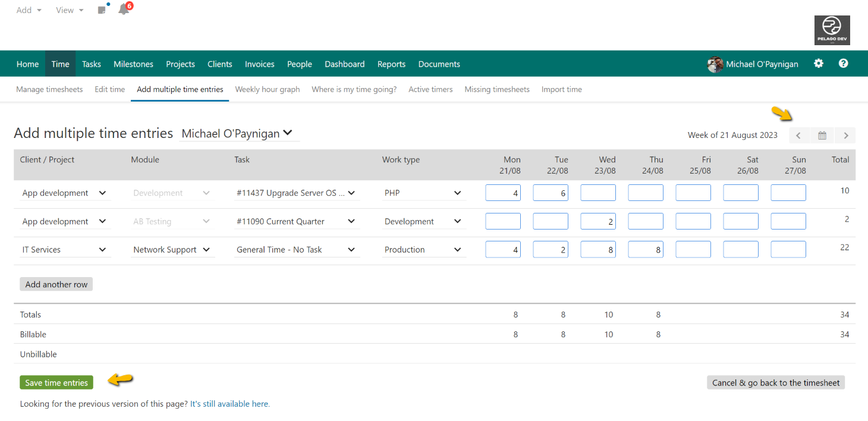Go to the previous week with the left chevron
The height and width of the screenshot is (421, 868).
[798, 135]
